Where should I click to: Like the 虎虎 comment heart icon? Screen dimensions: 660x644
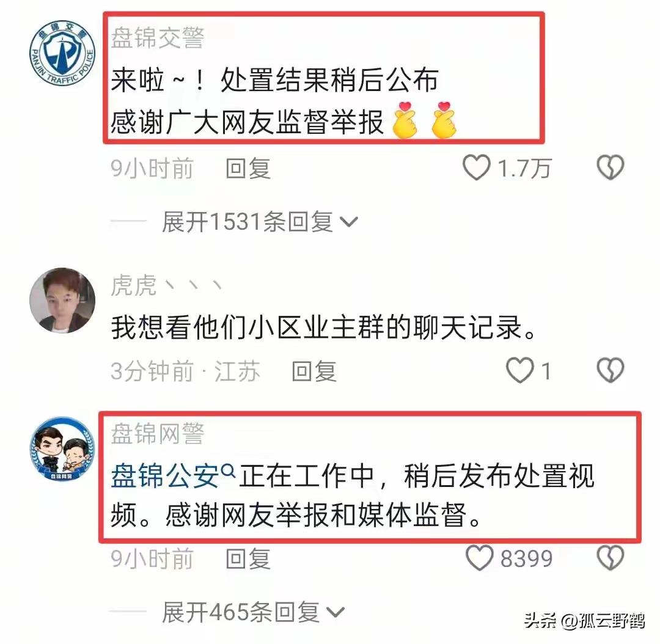(x=519, y=370)
